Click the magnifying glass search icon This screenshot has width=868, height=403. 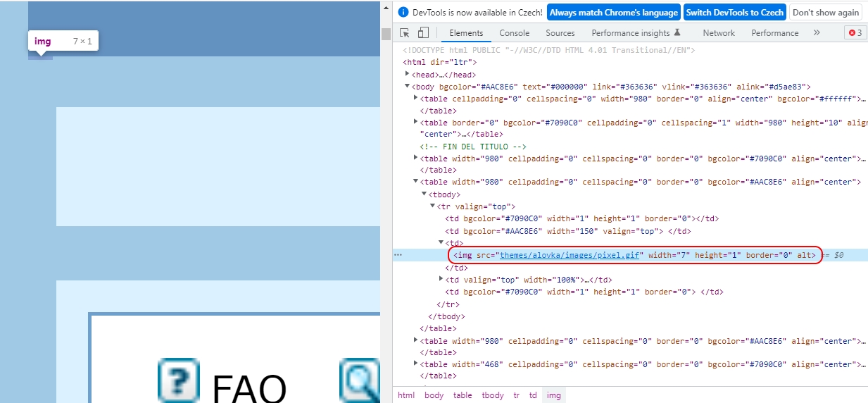pyautogui.click(x=360, y=380)
